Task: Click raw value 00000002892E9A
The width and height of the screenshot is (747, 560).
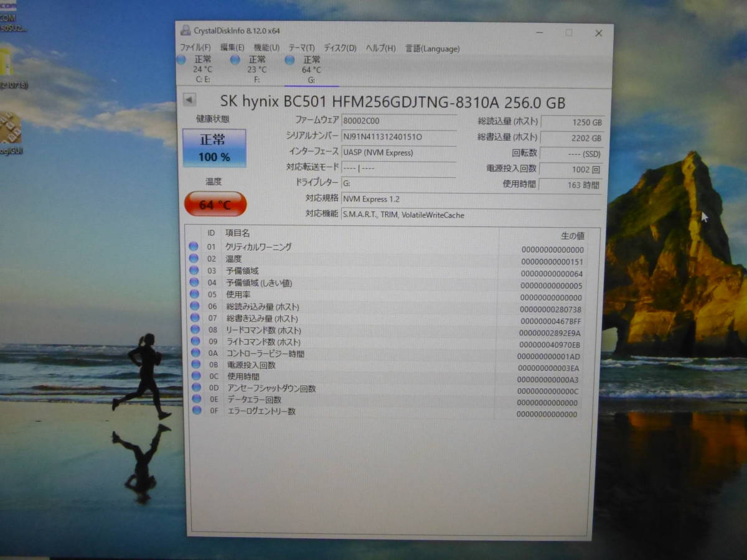Action: (549, 333)
